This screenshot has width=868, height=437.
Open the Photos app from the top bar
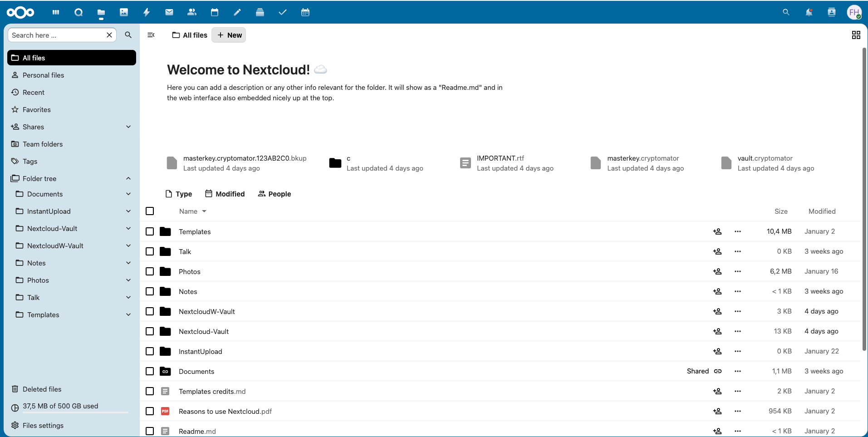[124, 12]
